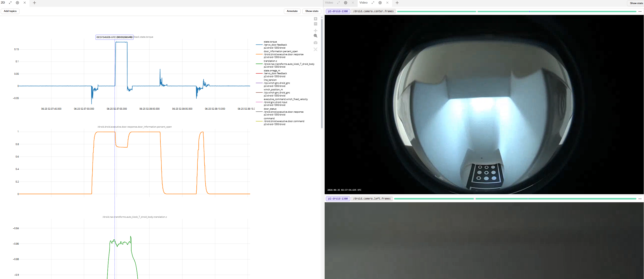Add a new panel tab beside 2D
Screen dimensions: 644x279
(34, 3)
